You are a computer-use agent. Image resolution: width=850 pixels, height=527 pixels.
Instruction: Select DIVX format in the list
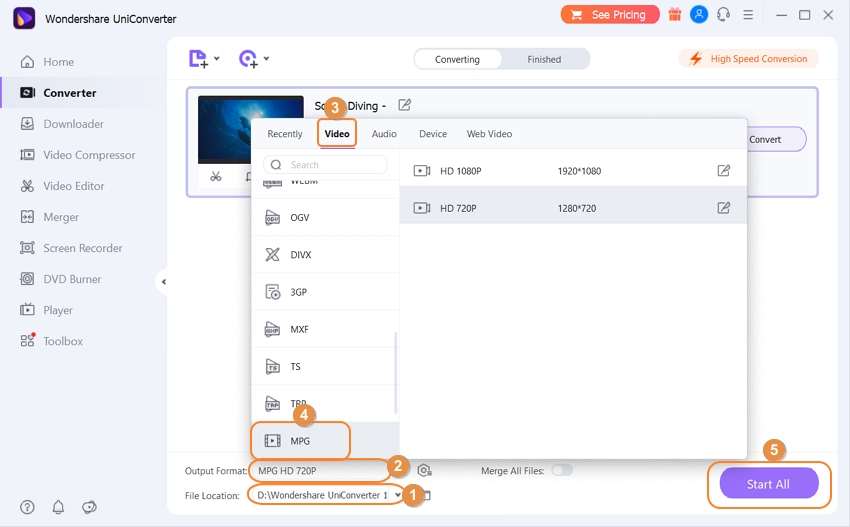pyautogui.click(x=325, y=255)
